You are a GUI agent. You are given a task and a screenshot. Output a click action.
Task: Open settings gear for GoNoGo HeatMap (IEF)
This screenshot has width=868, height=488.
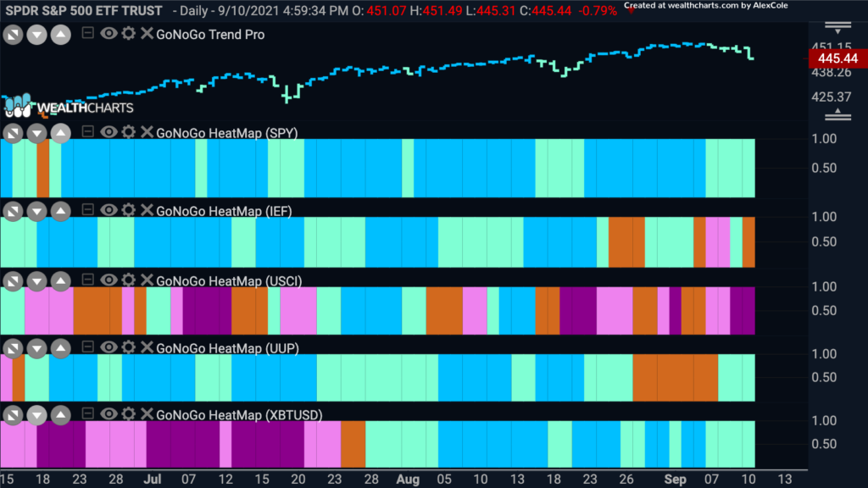click(129, 210)
